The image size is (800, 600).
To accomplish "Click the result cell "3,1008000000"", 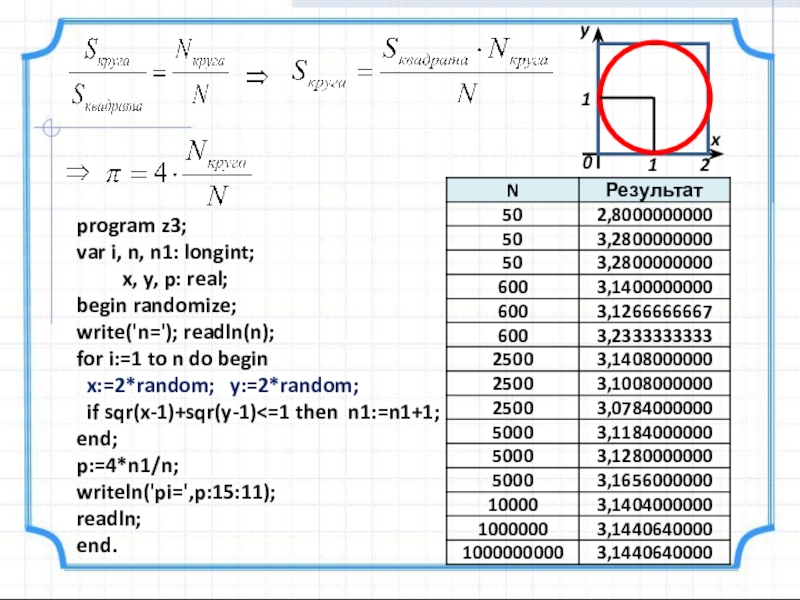I will coord(655,384).
